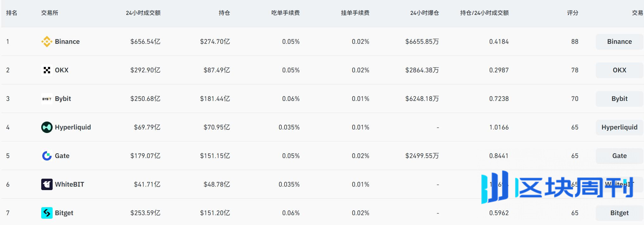Click the Bitget logo icon
This screenshot has height=225, width=644.
pos(47,213)
